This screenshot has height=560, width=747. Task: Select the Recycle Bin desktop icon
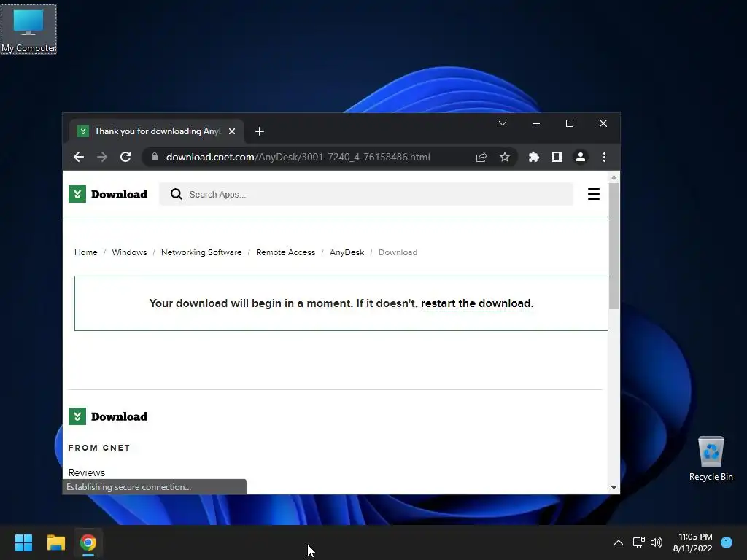pyautogui.click(x=711, y=459)
